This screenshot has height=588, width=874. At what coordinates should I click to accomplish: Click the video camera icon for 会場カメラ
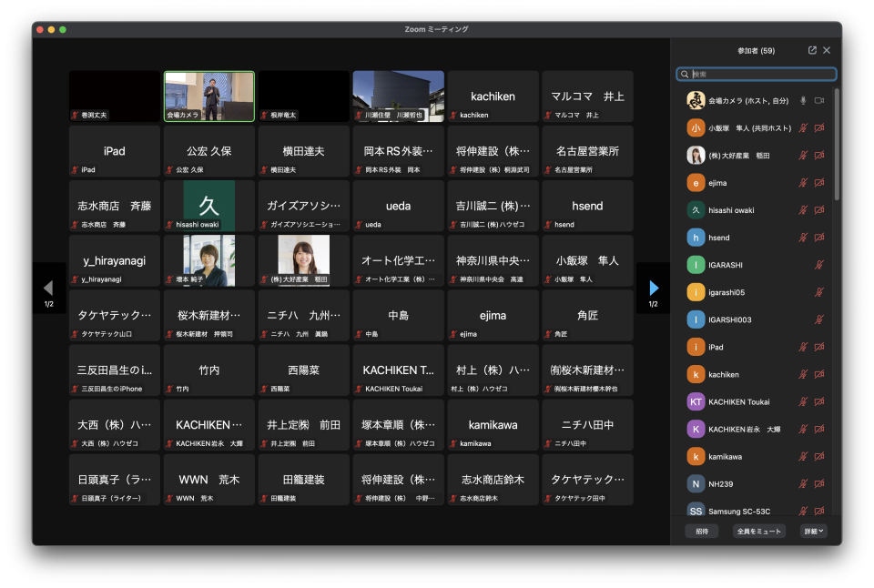click(818, 100)
